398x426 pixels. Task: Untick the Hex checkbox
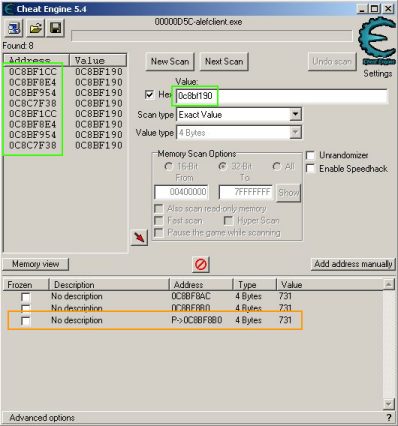(149, 95)
